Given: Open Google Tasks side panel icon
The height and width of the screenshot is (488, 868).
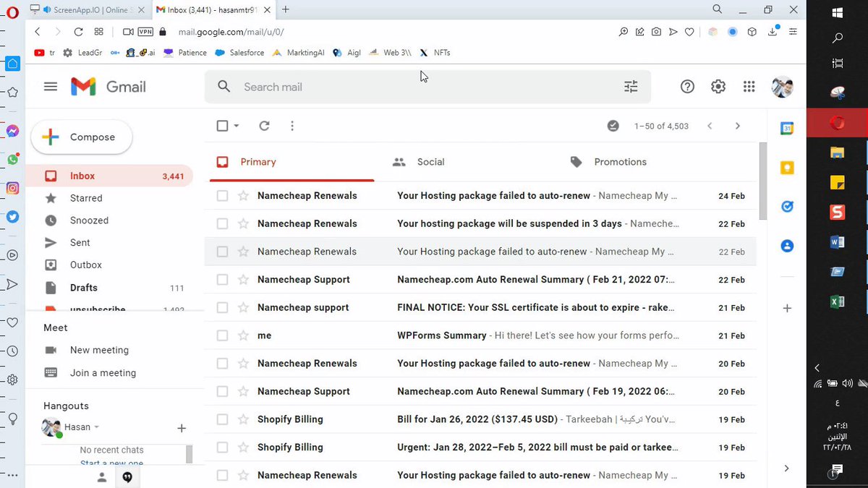Looking at the screenshot, I should [787, 207].
